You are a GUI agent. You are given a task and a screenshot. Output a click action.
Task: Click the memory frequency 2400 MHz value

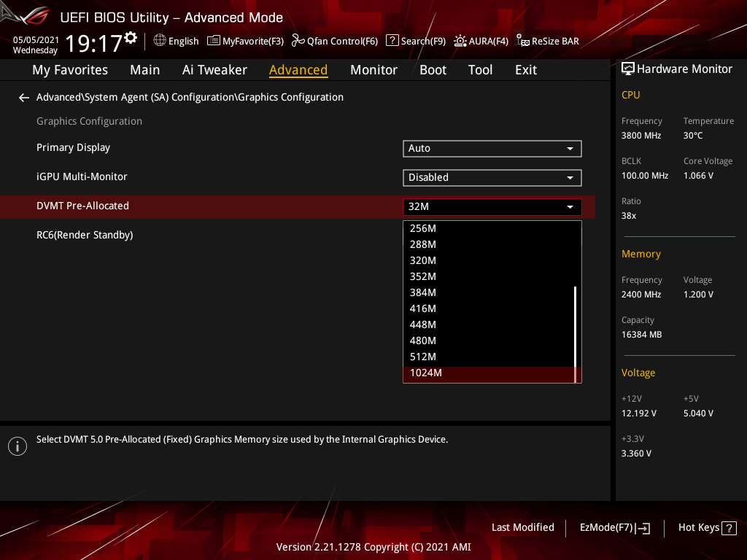(640, 295)
